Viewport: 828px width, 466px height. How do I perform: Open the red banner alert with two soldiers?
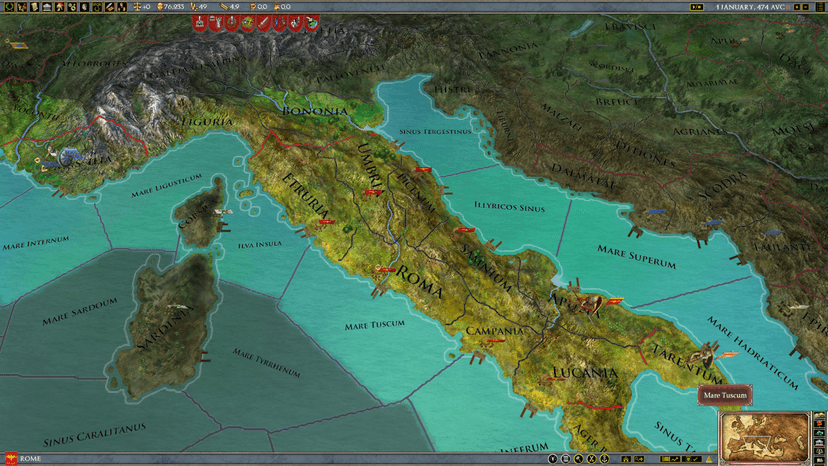coord(280,22)
